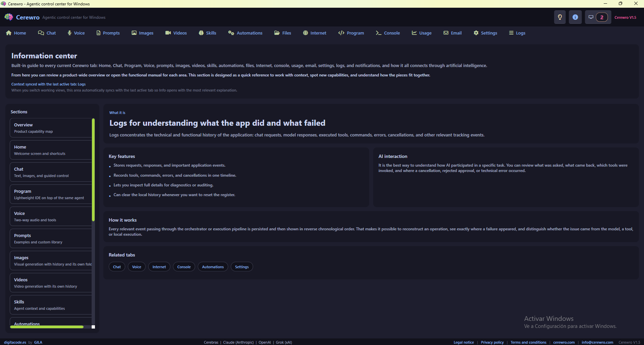Select the Videos section card
This screenshot has width=644, height=345.
coord(51,283)
